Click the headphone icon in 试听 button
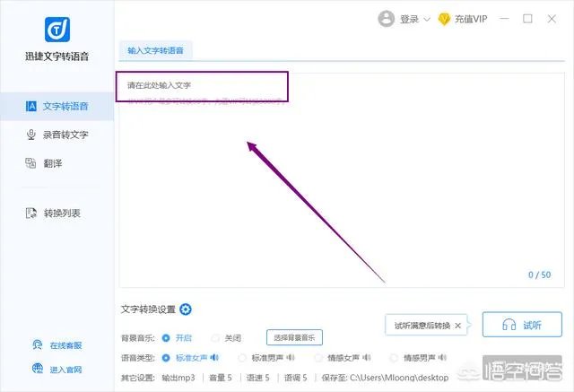574x392 pixels. [x=509, y=325]
